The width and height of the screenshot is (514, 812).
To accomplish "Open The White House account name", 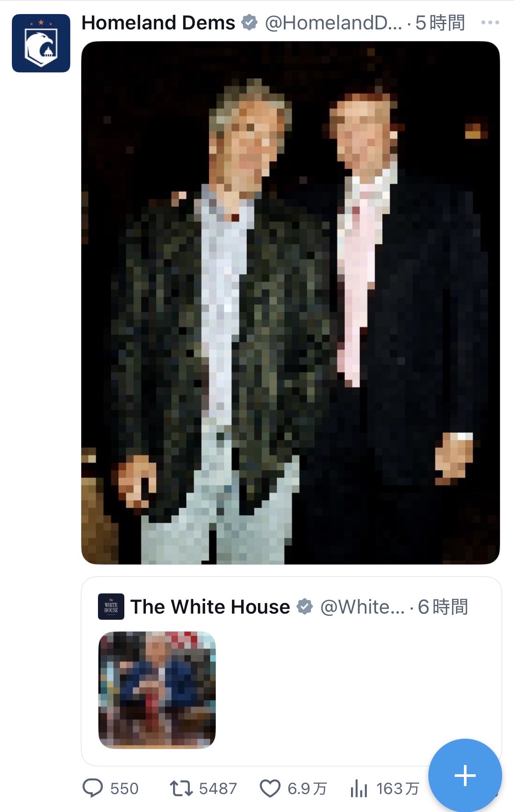I will click(x=210, y=607).
